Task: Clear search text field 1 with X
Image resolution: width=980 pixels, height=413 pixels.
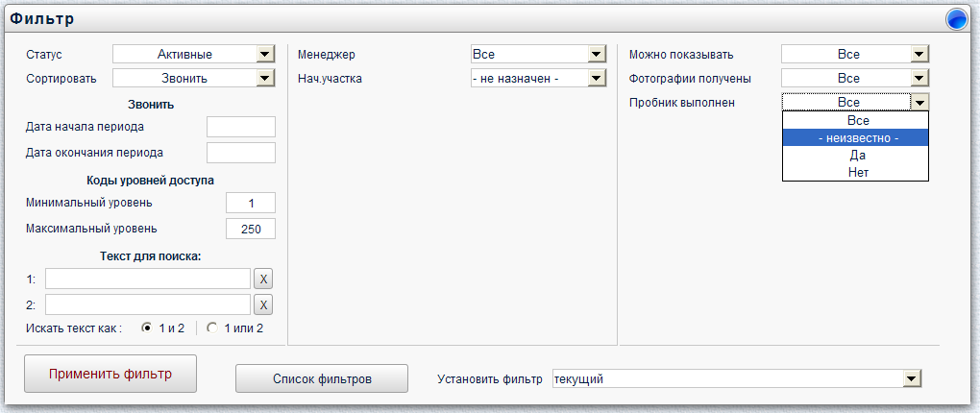Action: (263, 279)
